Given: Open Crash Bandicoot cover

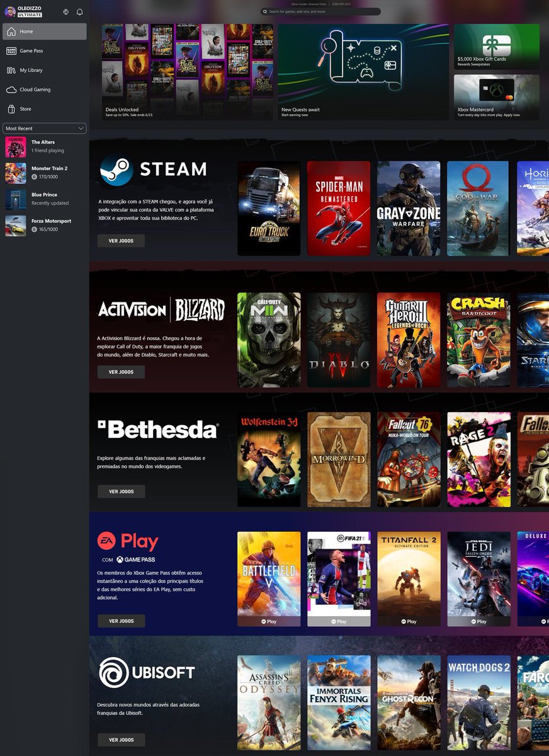Looking at the screenshot, I should coord(478,340).
